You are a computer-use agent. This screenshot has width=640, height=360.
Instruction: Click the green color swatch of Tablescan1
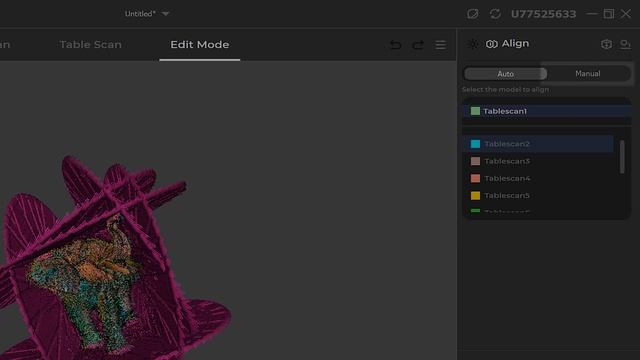click(x=475, y=111)
